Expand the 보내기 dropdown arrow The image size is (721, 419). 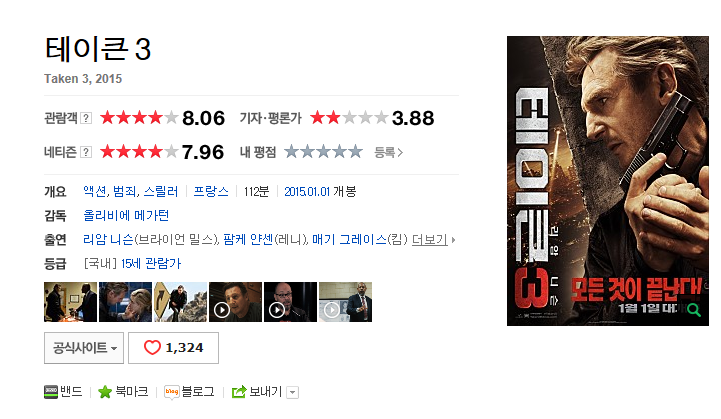292,392
